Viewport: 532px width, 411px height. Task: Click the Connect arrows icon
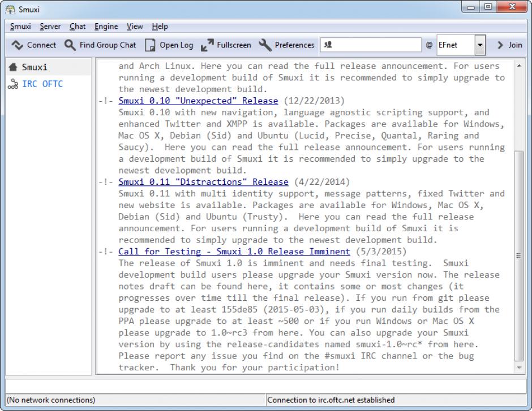[x=17, y=45]
